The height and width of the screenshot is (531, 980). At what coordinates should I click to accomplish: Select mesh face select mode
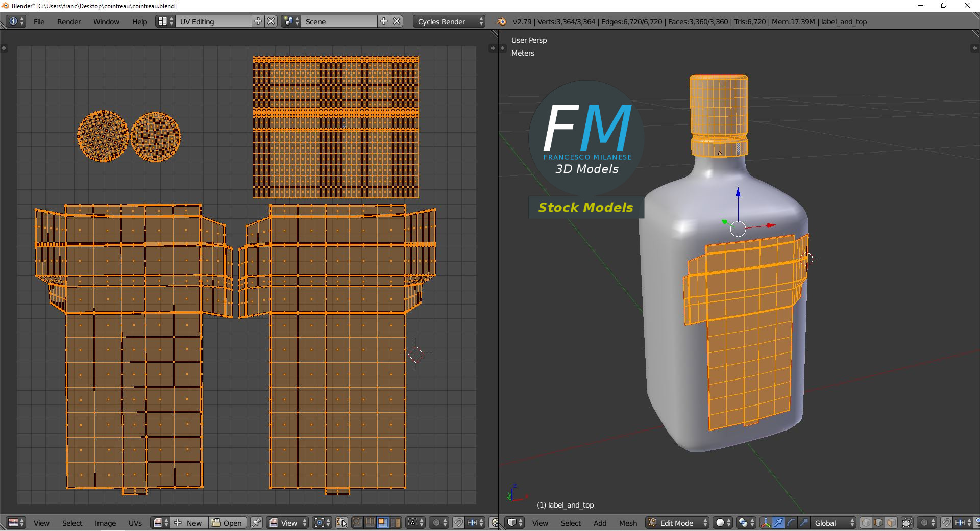[x=891, y=523]
